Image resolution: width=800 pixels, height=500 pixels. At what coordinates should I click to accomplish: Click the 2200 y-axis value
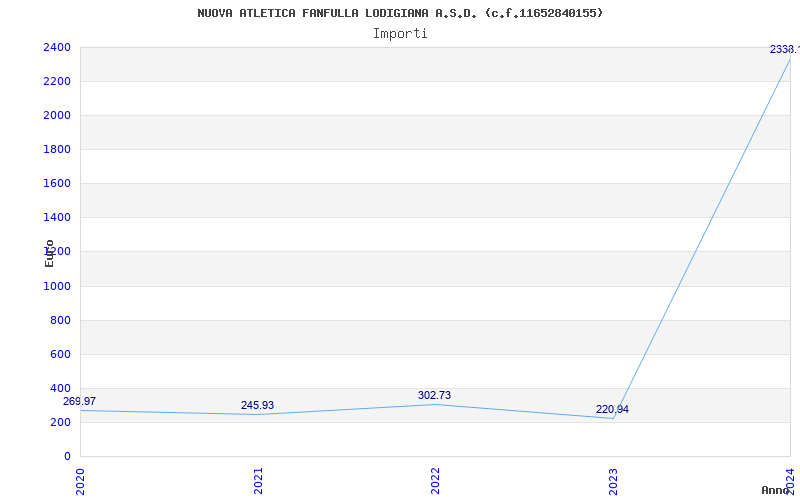tap(57, 82)
